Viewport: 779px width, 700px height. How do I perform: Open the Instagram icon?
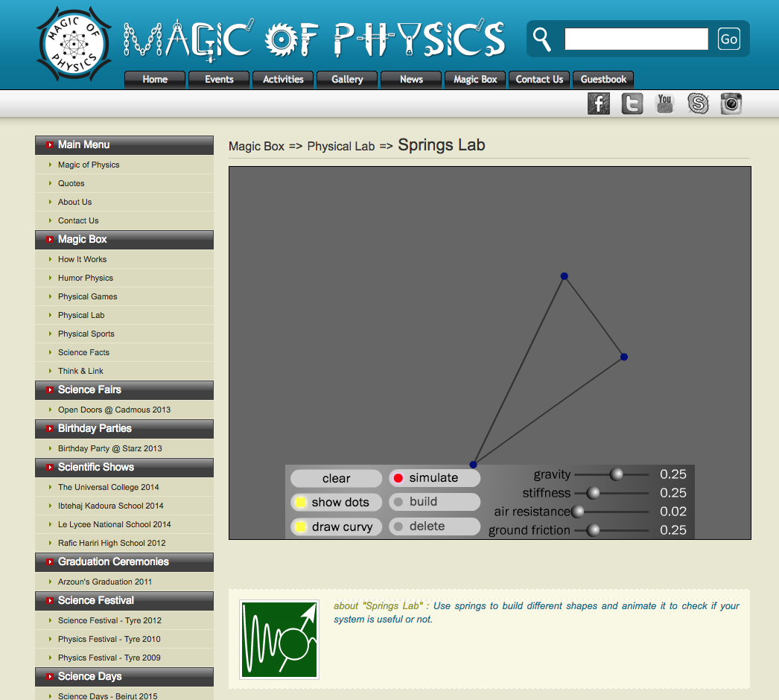pyautogui.click(x=731, y=104)
